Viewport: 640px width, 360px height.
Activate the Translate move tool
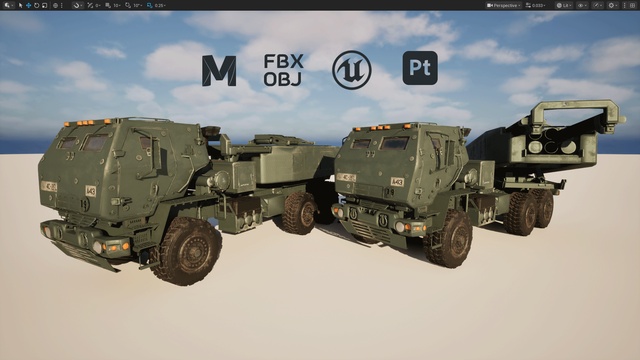coord(29,5)
